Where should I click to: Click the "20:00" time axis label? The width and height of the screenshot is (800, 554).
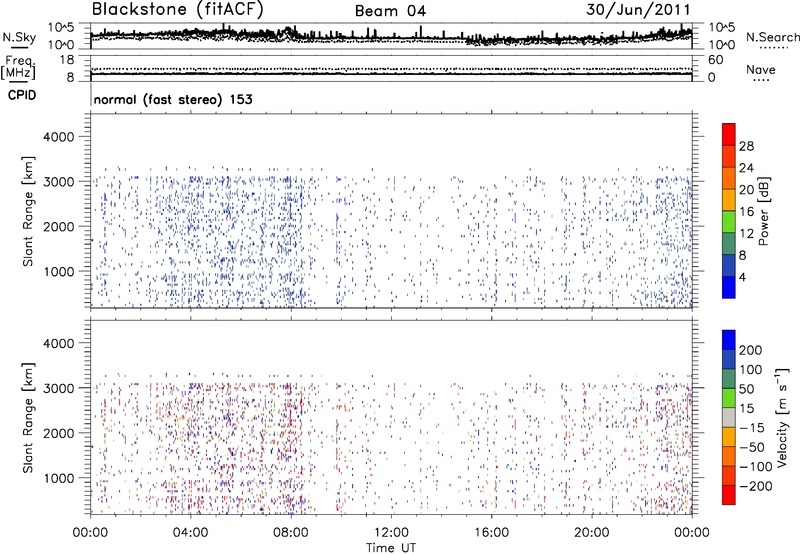591,533
